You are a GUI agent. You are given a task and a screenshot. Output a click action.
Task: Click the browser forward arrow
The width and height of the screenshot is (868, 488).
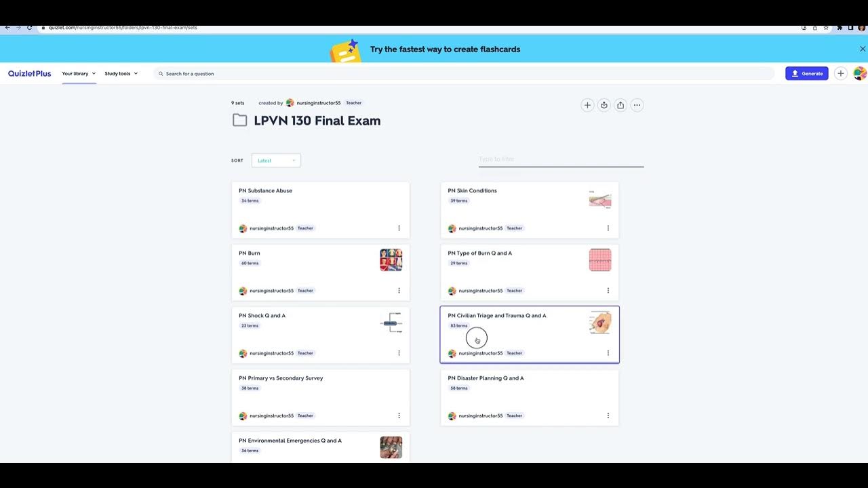click(x=18, y=28)
